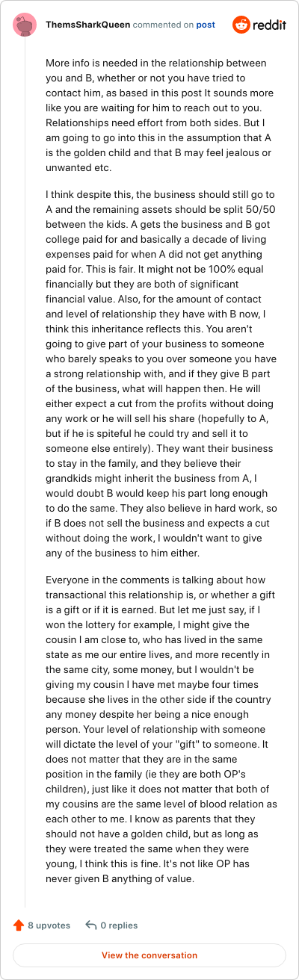Open ThemsSharkQueen's user profile link
This screenshot has height=980, width=299.
pyautogui.click(x=87, y=25)
